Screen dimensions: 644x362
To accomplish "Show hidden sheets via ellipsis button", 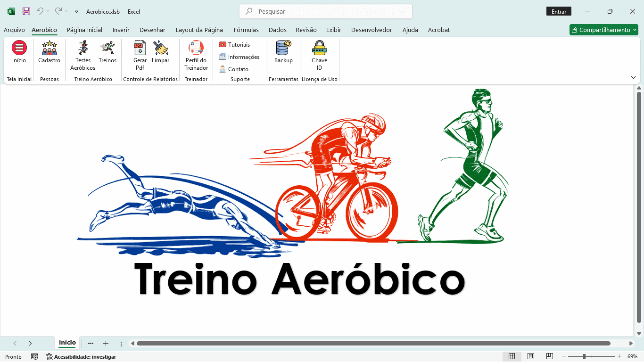I will [x=91, y=344].
